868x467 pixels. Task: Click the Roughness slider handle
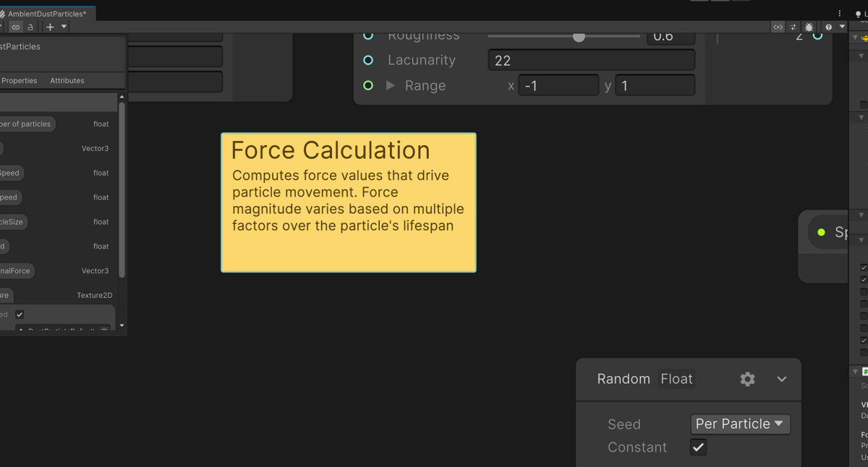[x=579, y=35]
